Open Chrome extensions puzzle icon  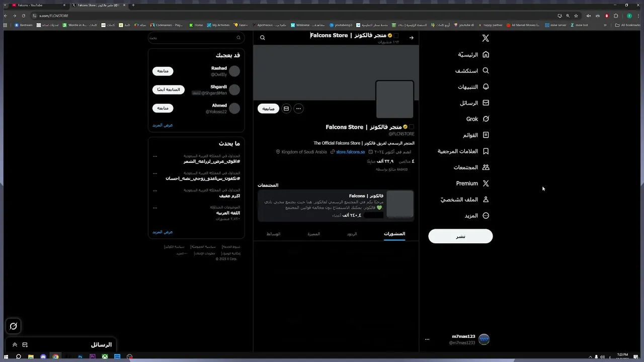[616, 16]
